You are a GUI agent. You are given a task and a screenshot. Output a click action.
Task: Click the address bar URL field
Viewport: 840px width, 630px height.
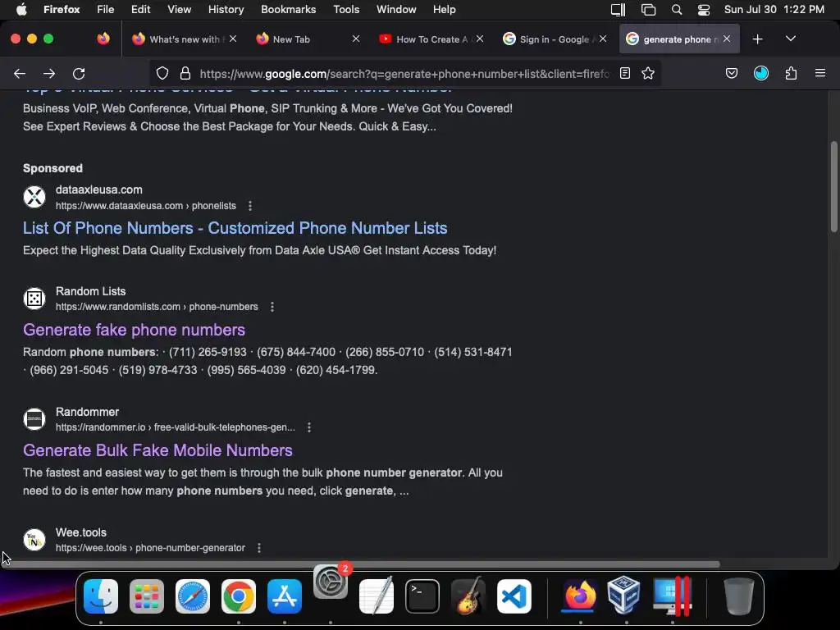pos(404,74)
